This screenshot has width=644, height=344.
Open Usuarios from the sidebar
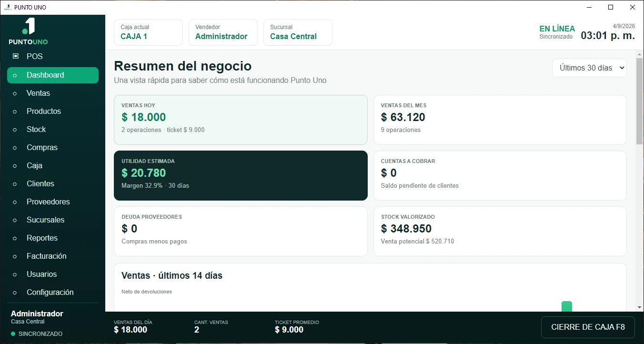[53, 274]
